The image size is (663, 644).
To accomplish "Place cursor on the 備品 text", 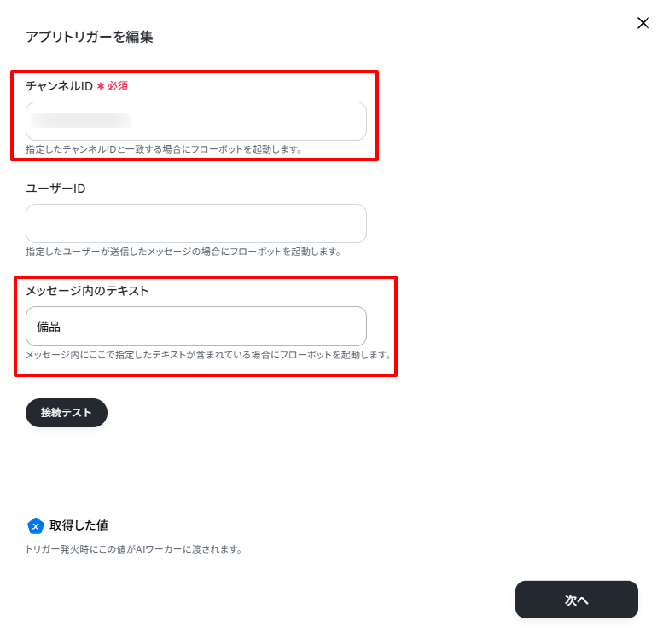I will pyautogui.click(x=48, y=326).
